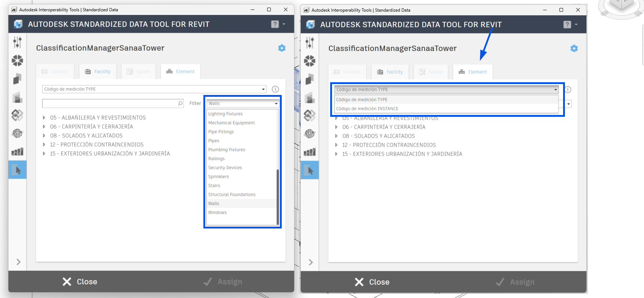Click Assign button in left window
Image resolution: width=644 pixels, height=298 pixels.
pos(223,282)
